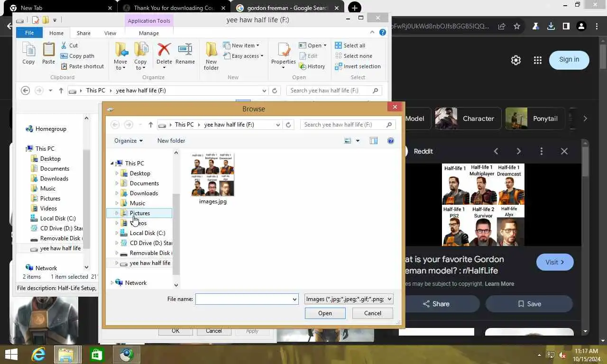The height and width of the screenshot is (364, 607).
Task: Click the File name input field
Action: coord(243,299)
